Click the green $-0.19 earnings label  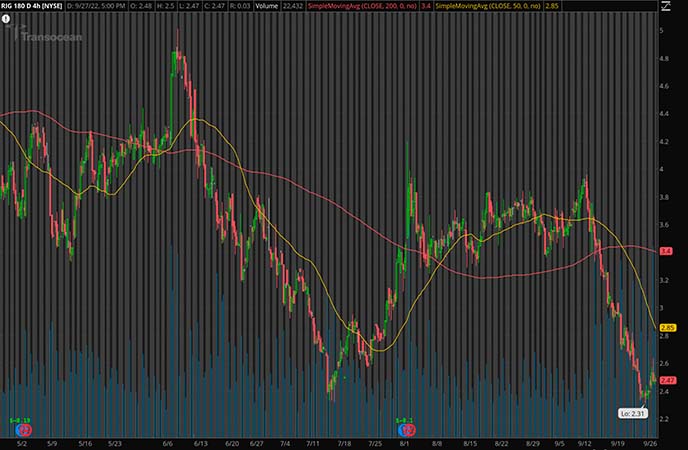click(20, 420)
